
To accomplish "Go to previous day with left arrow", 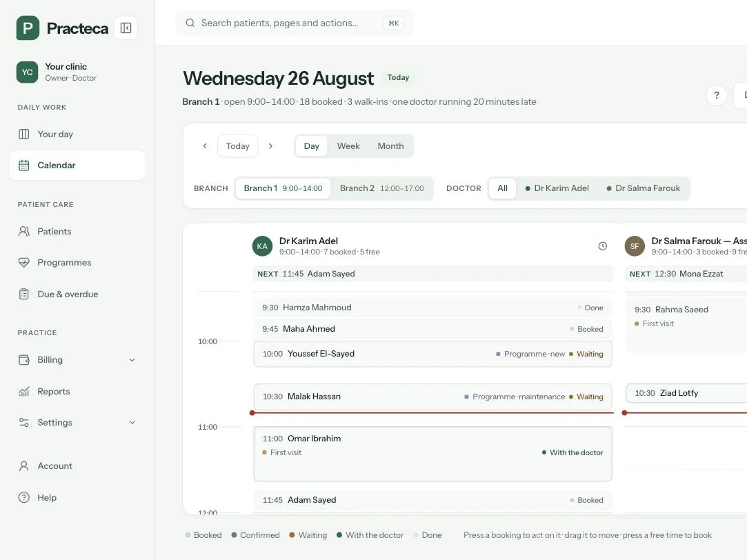I will coord(205,146).
